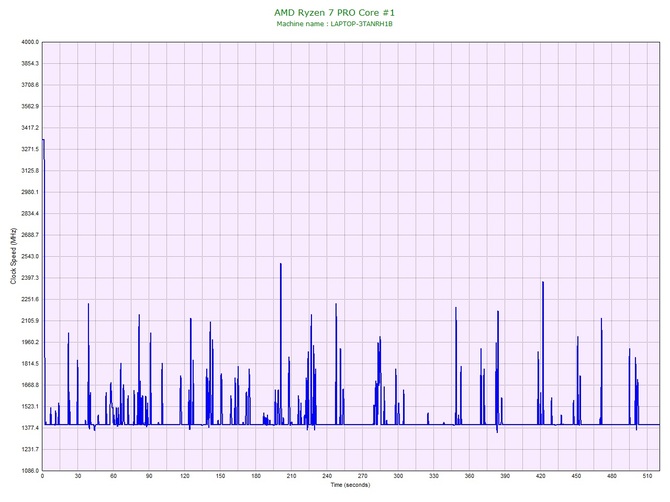Select the 1523.1 y-axis value
Image resolution: width=670 pixels, height=502 pixels.
click(30, 407)
